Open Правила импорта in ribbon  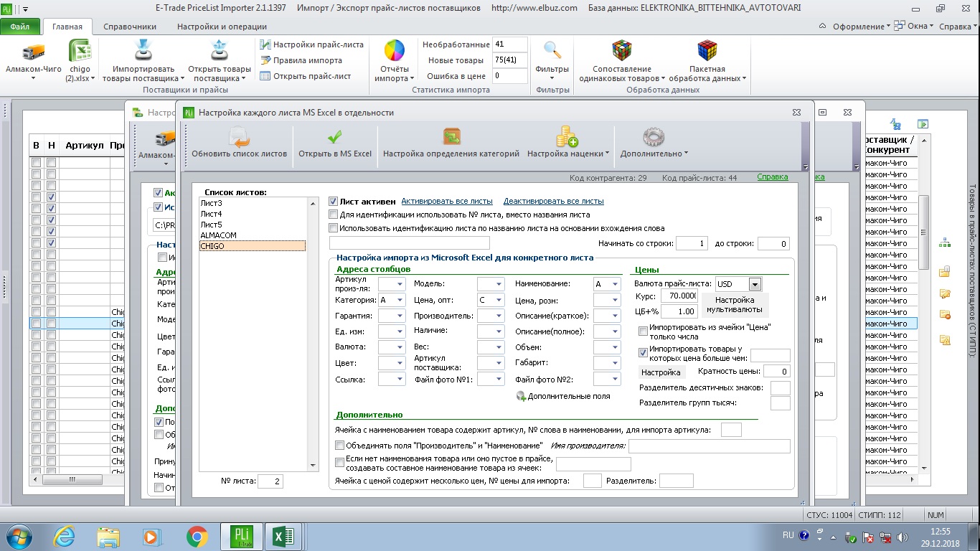tap(301, 60)
